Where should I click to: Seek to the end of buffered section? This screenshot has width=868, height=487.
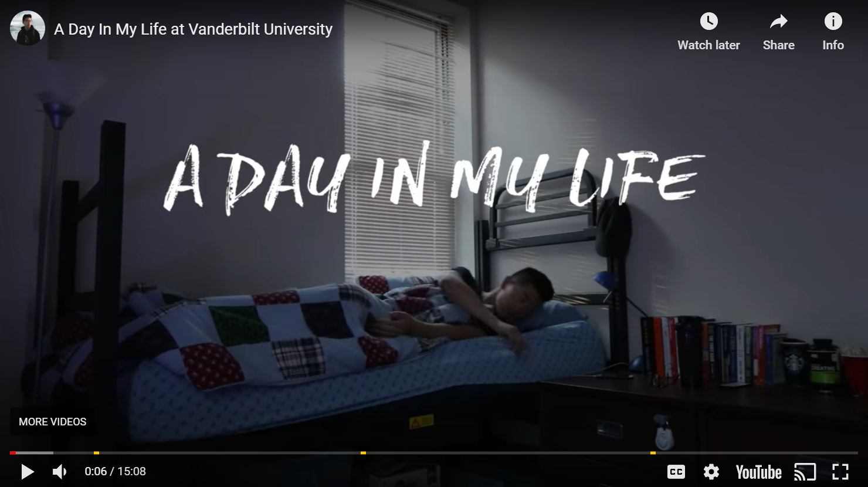[53, 453]
